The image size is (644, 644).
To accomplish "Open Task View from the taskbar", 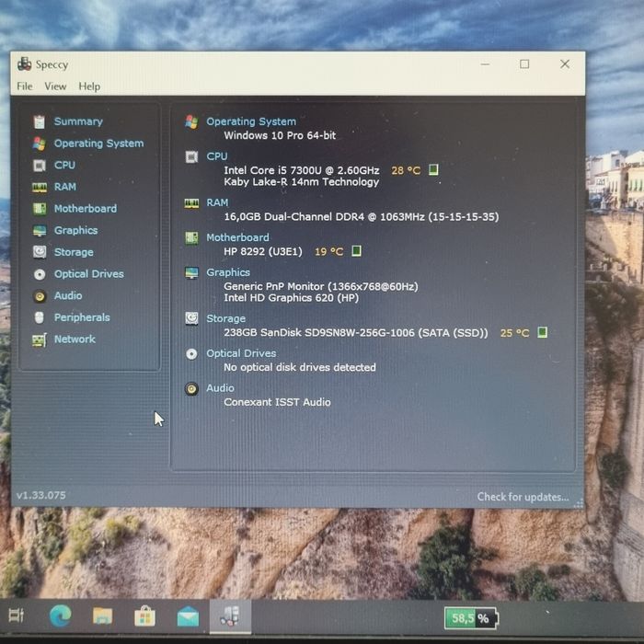I will 17,615.
